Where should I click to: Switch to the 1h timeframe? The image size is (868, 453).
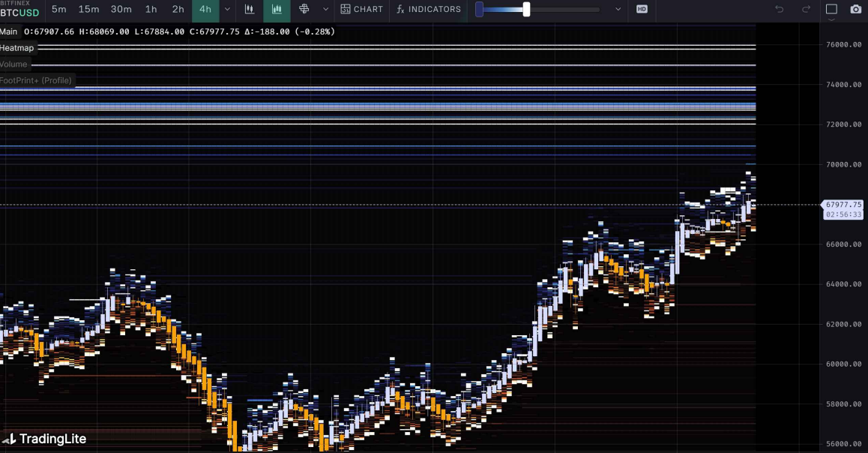tap(151, 9)
